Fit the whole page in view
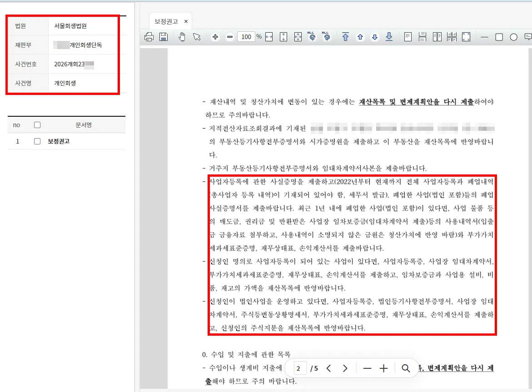The width and height of the screenshot is (532, 392). [298, 37]
